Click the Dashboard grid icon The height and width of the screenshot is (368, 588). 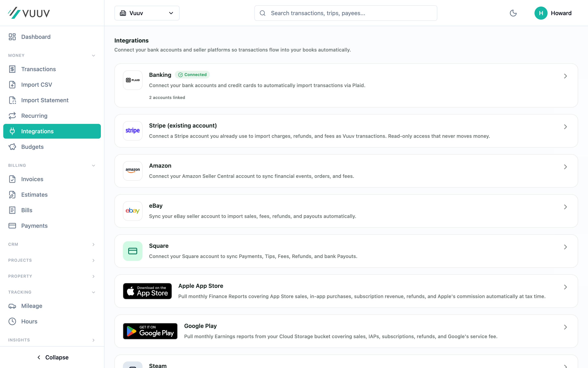(12, 37)
